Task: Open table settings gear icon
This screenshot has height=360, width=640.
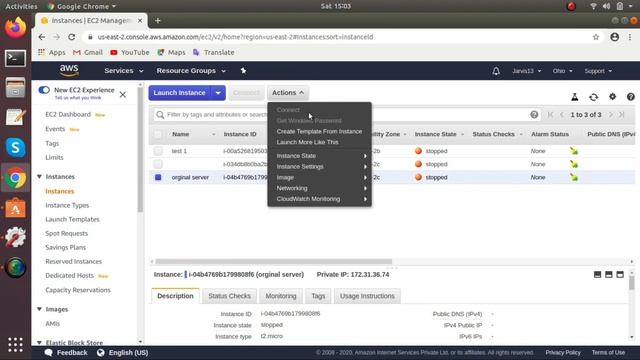Action: tap(612, 97)
